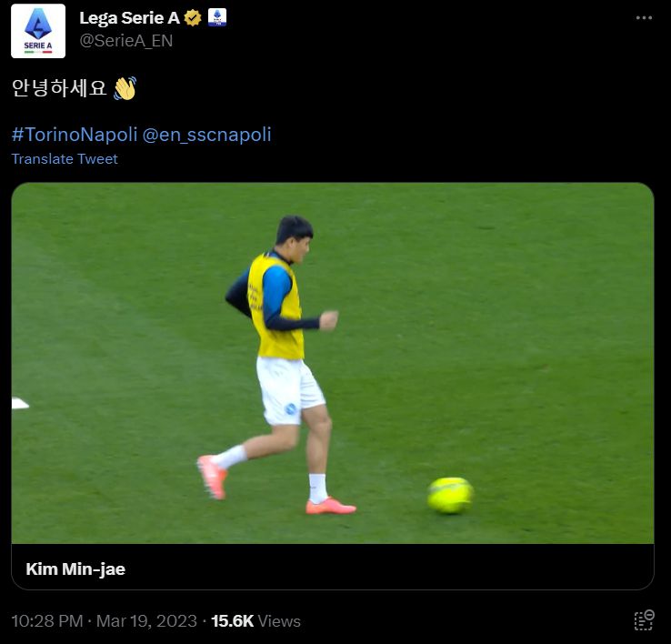Click the word Views after the count
The image size is (671, 644).
tap(279, 621)
